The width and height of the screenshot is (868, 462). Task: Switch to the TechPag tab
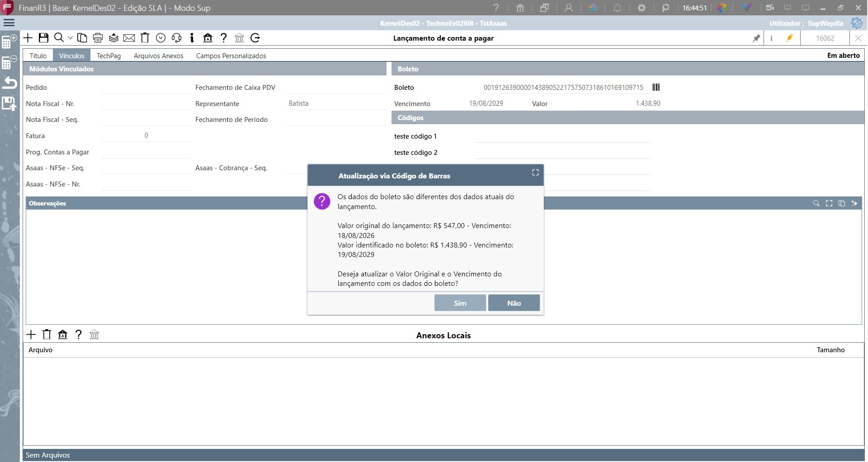(108, 56)
